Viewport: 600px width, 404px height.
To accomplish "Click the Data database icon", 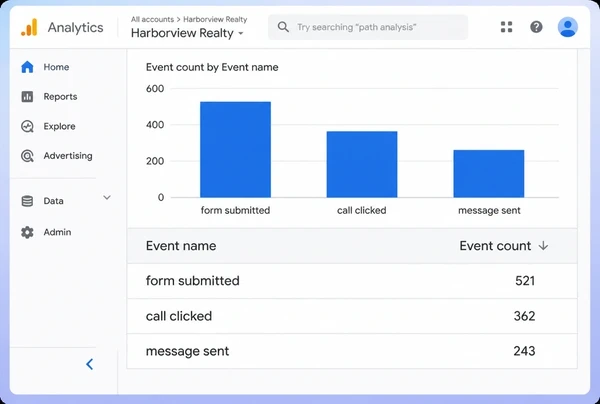I will [x=27, y=201].
